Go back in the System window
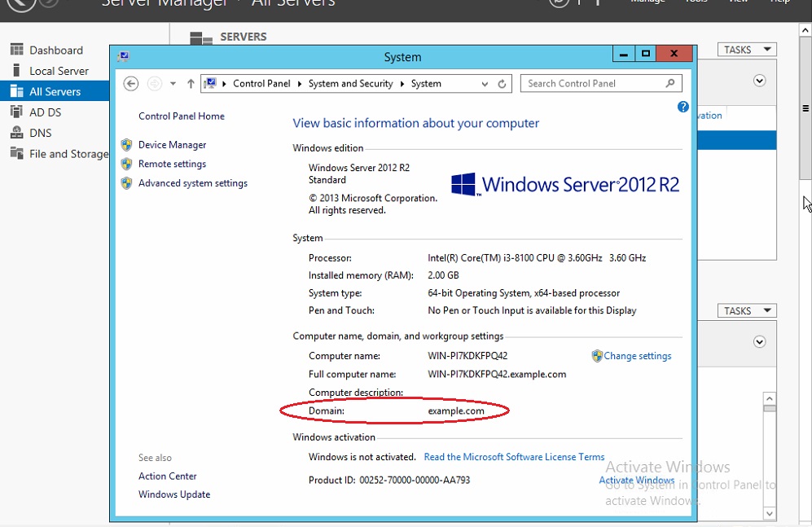 131,83
